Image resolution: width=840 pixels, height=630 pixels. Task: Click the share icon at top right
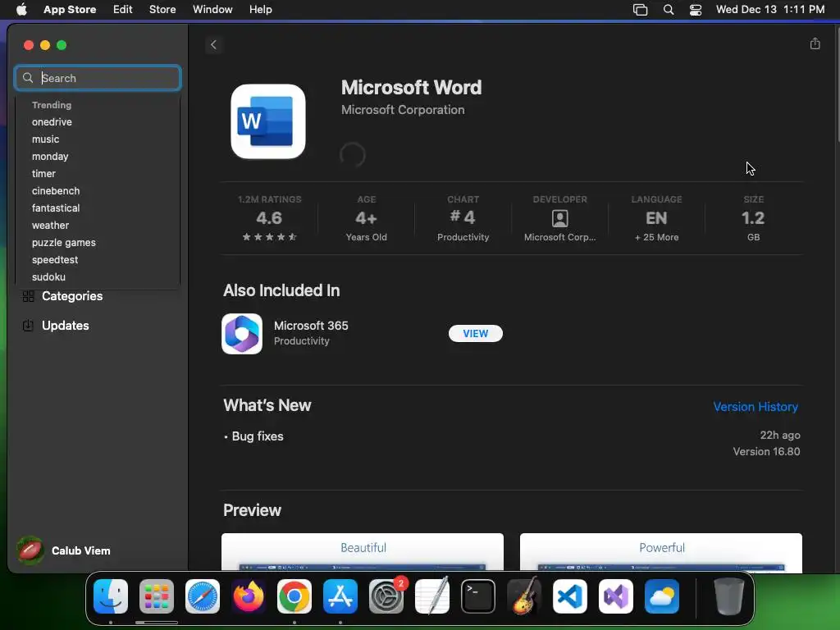815,43
